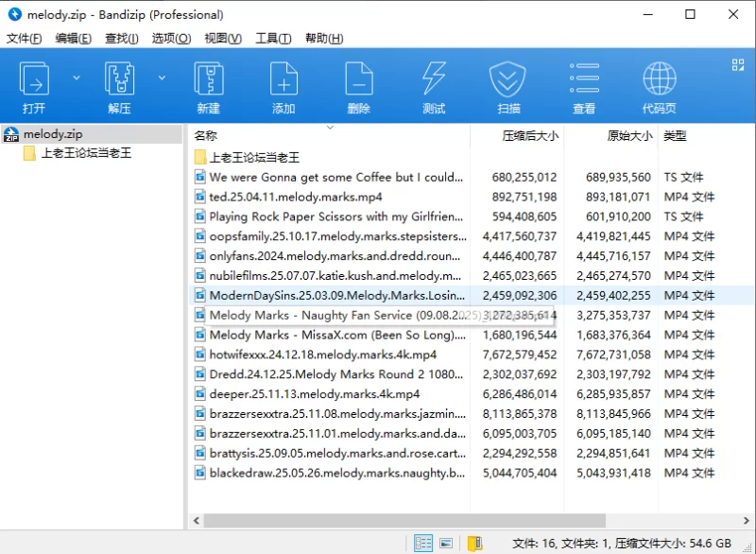Open the 文件(F) menu
This screenshot has height=554, width=756.
tap(25, 39)
